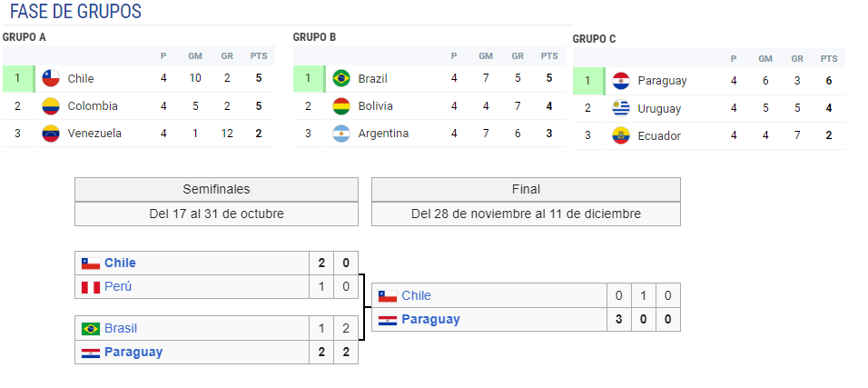Open the Brasil link in semifinals

[x=121, y=329]
